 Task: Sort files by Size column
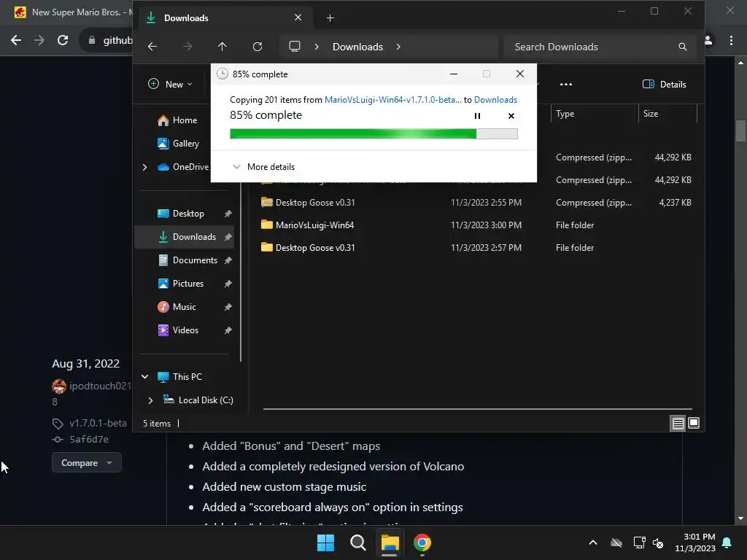[x=667, y=114]
